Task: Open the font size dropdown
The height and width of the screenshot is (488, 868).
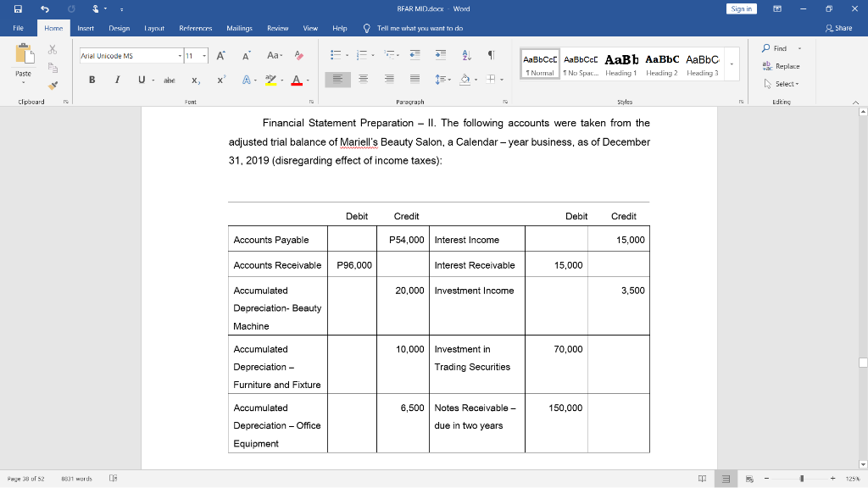Action: click(x=203, y=55)
